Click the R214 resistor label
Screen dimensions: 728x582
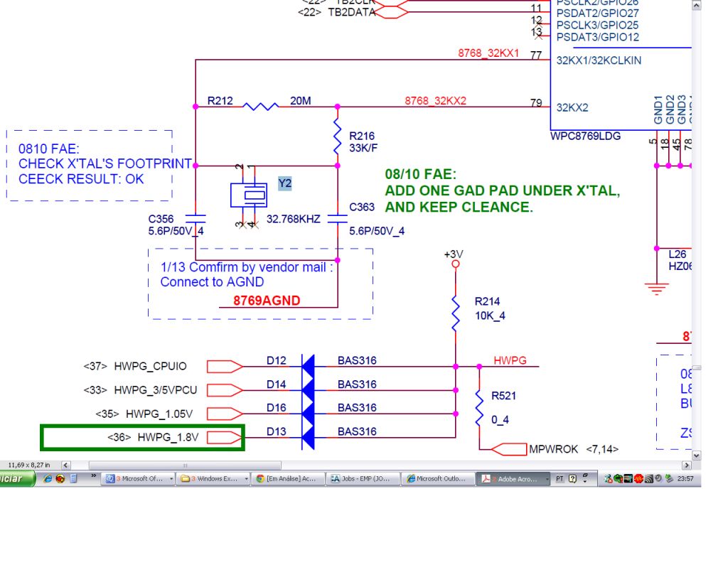(487, 301)
